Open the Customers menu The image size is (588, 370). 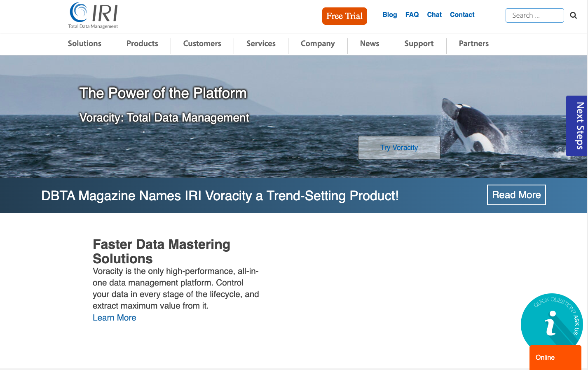tap(202, 44)
